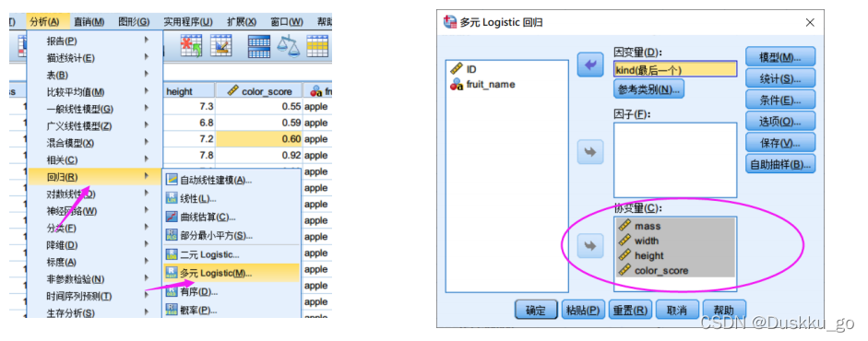The image size is (868, 341).
Task: Open the 时间序列预测(T) menu item
Action: [x=96, y=296]
